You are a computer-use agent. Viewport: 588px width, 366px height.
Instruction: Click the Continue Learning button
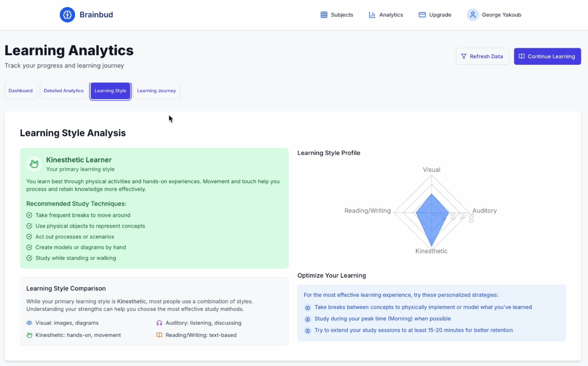tap(547, 57)
